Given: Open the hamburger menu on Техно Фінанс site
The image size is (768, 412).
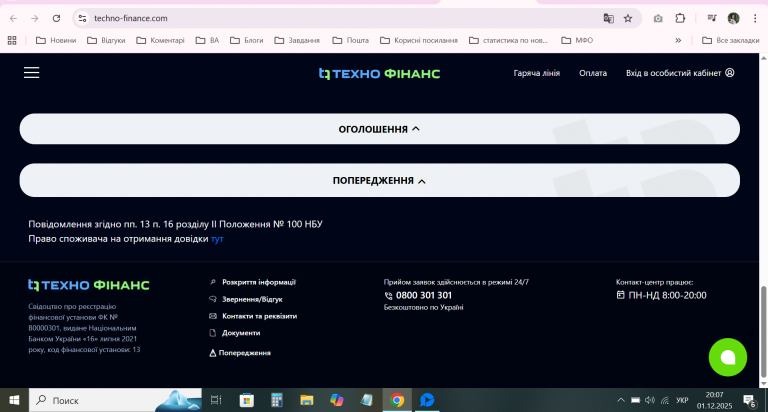Looking at the screenshot, I should point(31,73).
